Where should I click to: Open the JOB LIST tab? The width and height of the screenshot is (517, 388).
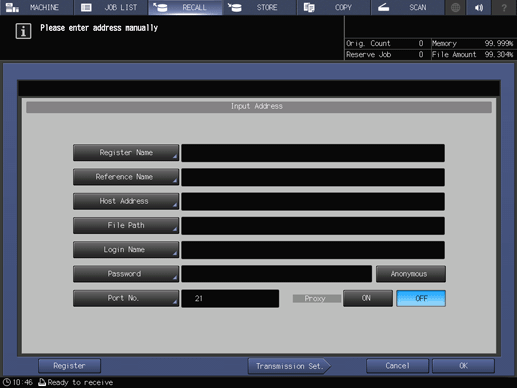coord(111,7)
